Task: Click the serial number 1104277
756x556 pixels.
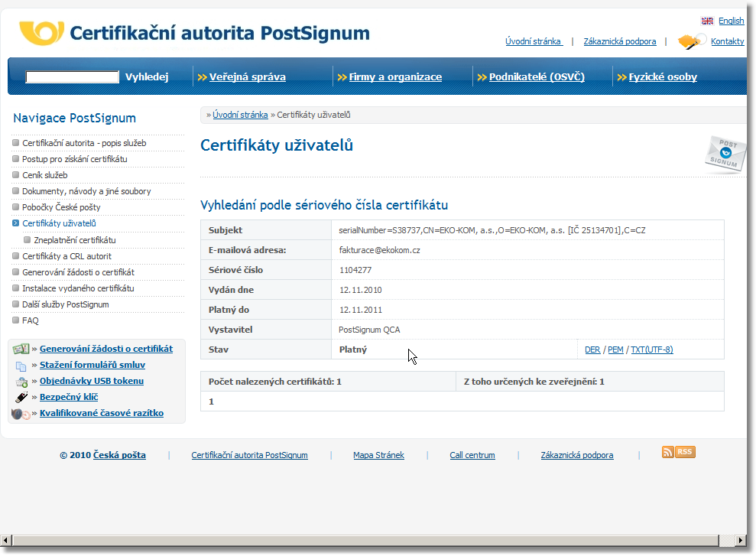Action: [x=355, y=270]
